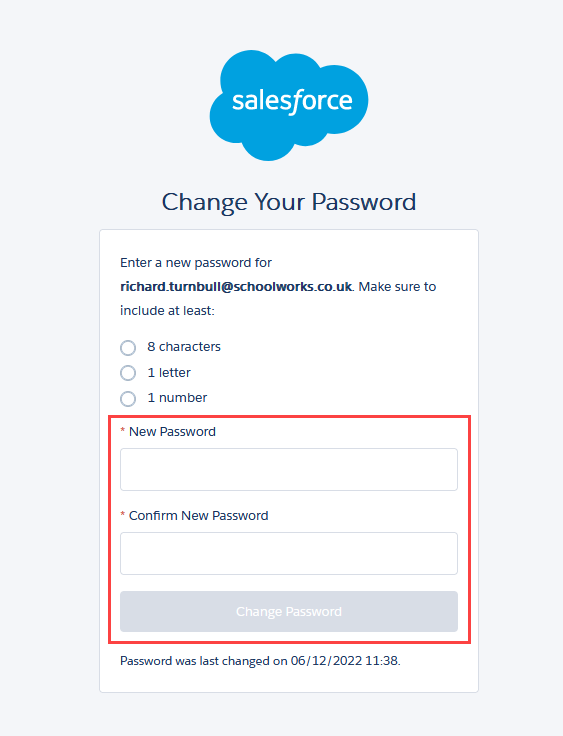Screen dimensions: 563x736
Task: Click the password last changed date text
Action: coord(260,661)
